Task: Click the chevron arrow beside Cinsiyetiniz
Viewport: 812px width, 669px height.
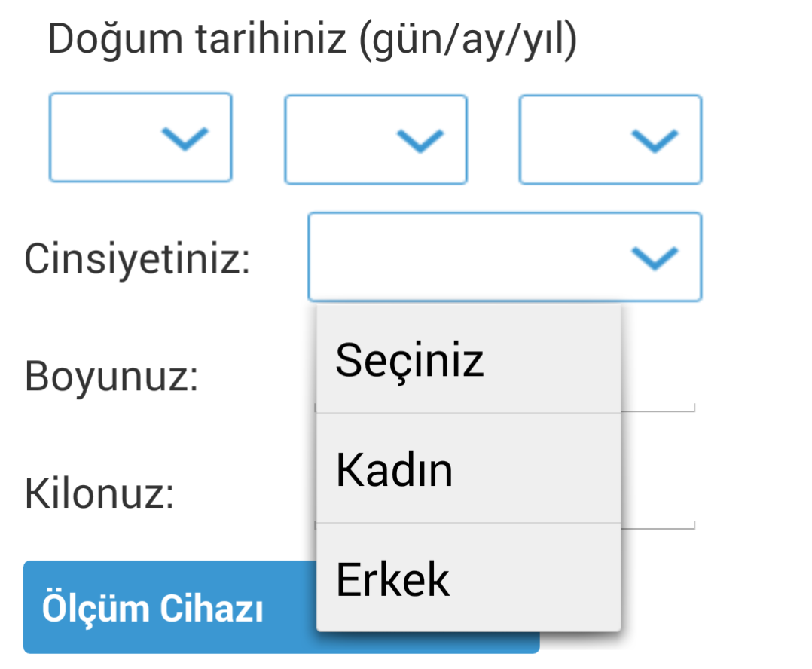Action: click(655, 258)
